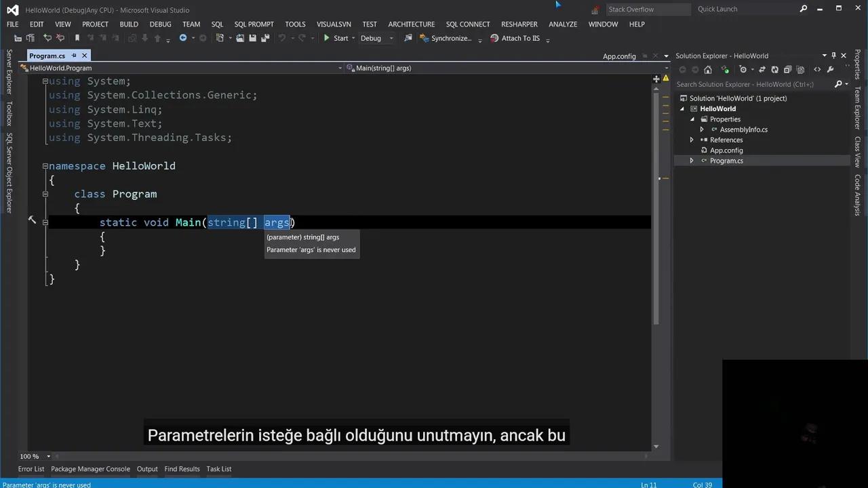Click the Search Solution Explorer field
Screen dimensions: 868x488
click(x=753, y=84)
